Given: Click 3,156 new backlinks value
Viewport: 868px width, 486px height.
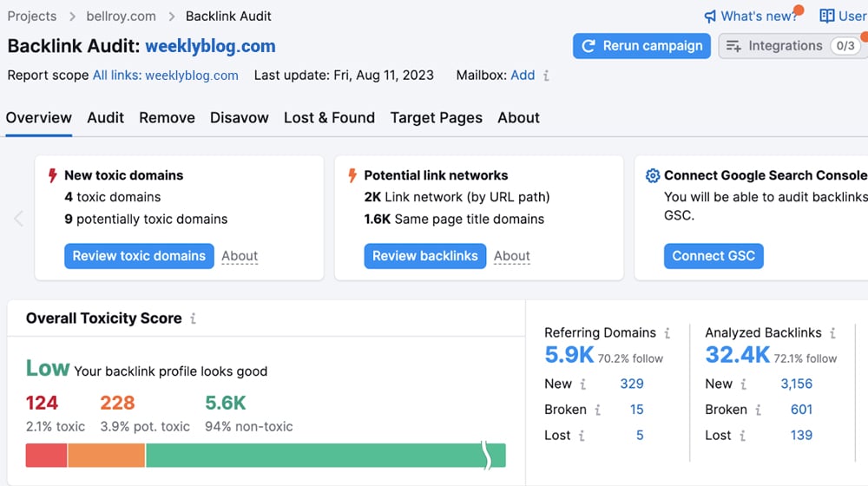Looking at the screenshot, I should [x=797, y=384].
